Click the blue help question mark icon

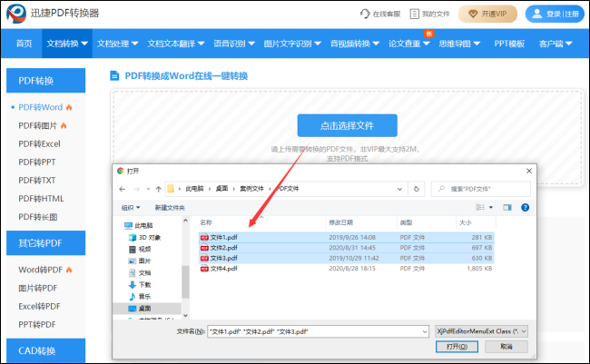pos(525,207)
